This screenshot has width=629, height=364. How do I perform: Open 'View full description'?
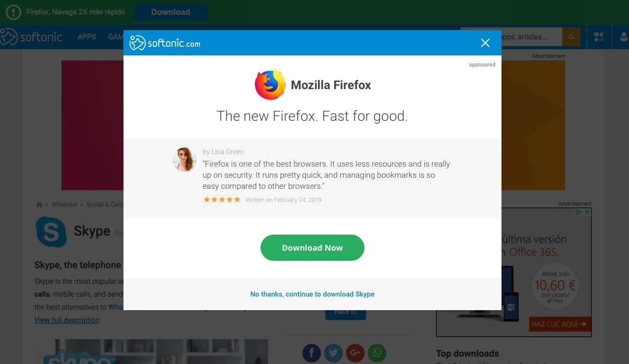67,320
